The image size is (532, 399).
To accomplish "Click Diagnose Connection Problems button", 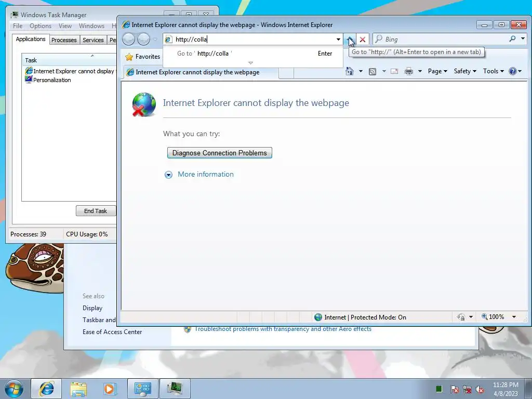I will click(220, 153).
